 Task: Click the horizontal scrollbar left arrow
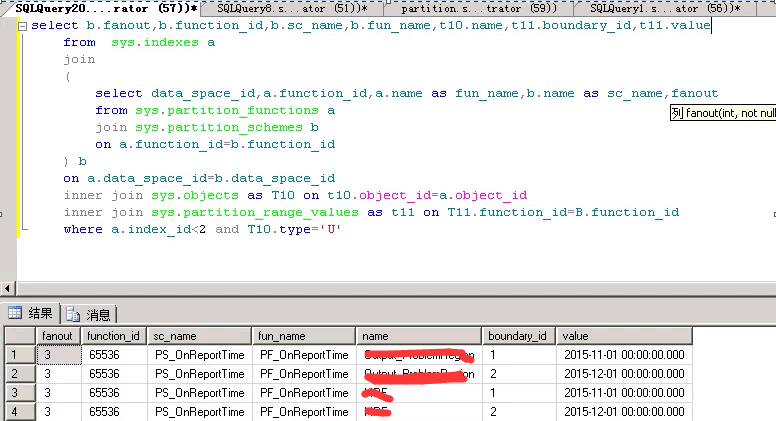coord(7,288)
